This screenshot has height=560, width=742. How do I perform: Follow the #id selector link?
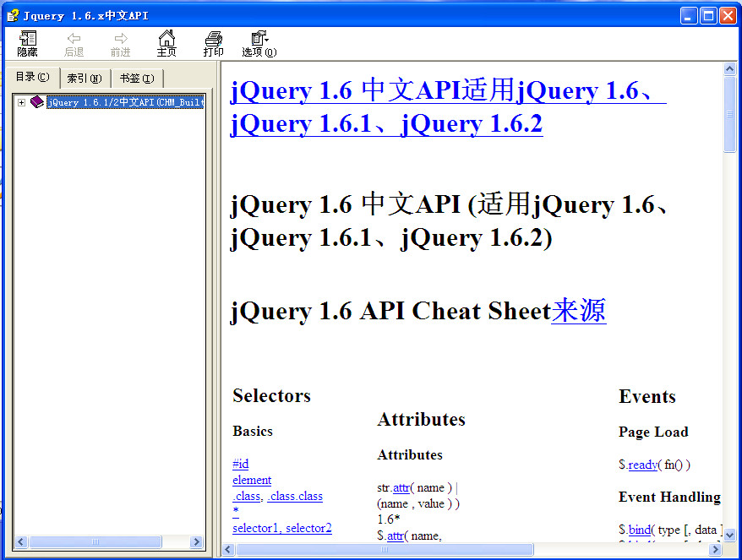pos(240,464)
